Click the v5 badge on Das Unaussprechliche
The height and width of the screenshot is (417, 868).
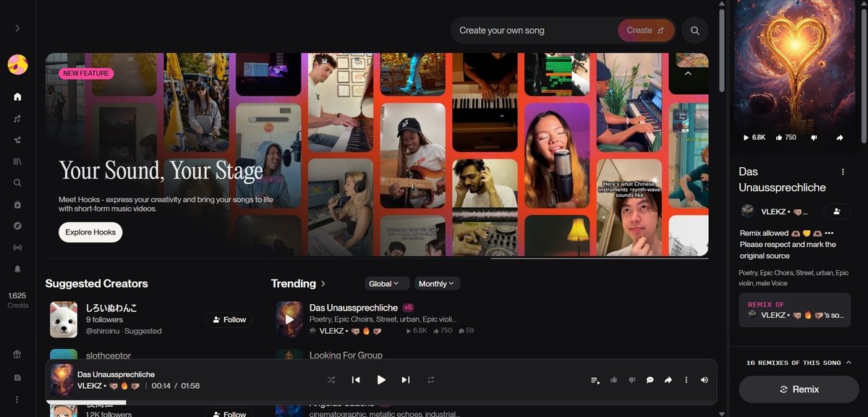pos(408,308)
